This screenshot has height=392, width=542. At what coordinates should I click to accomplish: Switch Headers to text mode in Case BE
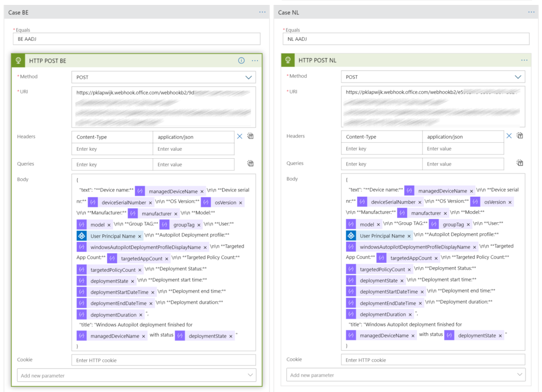click(250, 136)
